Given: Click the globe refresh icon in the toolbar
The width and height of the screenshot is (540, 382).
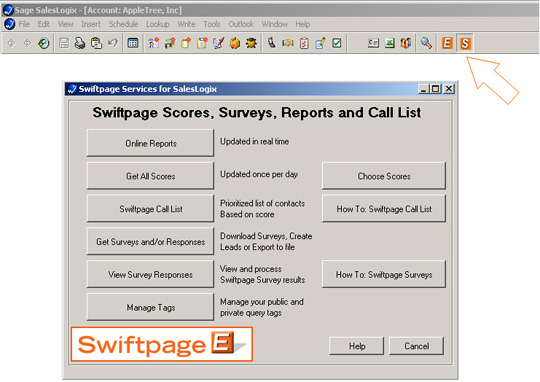Looking at the screenshot, I should [44, 43].
